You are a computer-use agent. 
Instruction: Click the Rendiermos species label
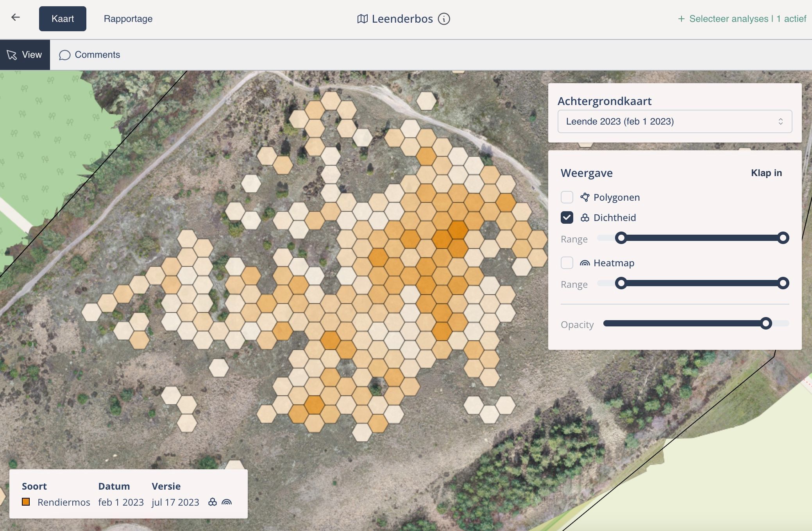[64, 502]
